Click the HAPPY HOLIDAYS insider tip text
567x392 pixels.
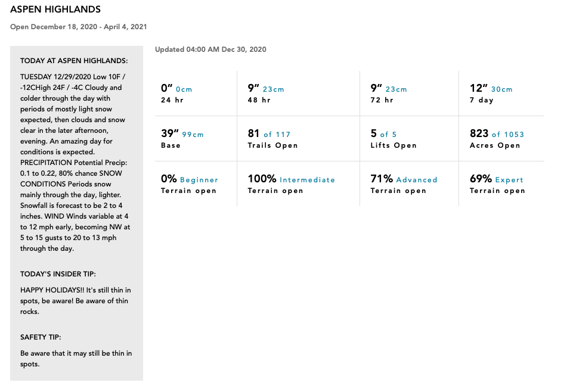(76, 301)
